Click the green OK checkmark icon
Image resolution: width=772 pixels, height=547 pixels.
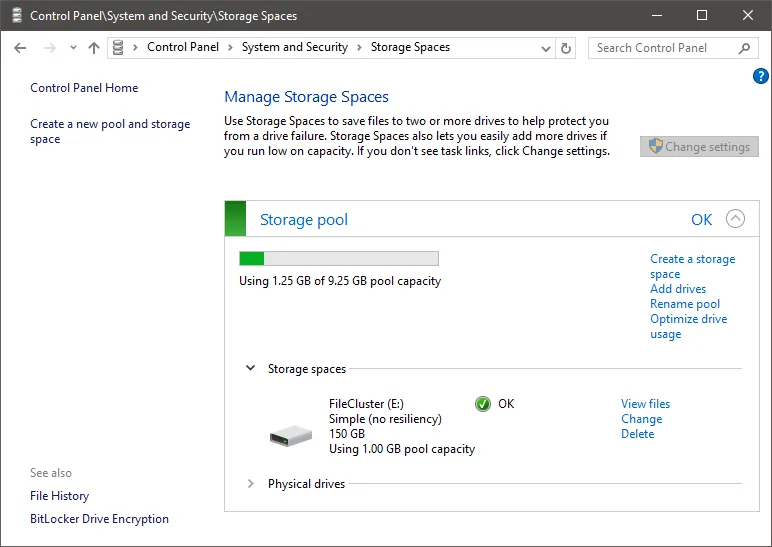coord(482,404)
